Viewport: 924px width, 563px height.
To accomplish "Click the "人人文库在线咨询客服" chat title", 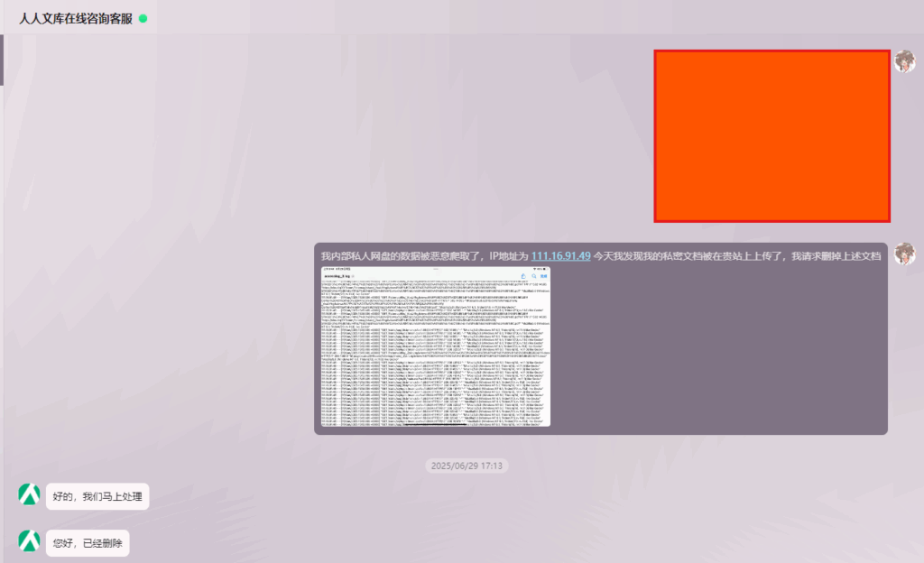I will click(x=76, y=18).
